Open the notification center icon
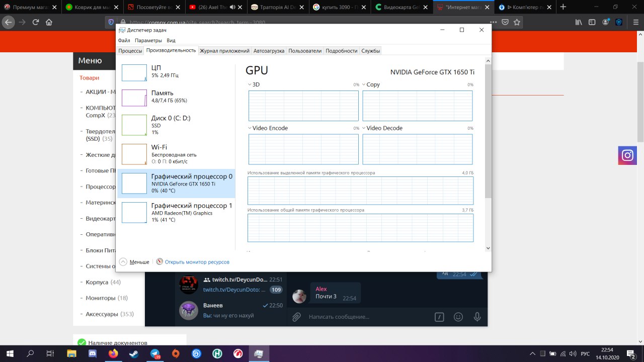 pos(630,353)
